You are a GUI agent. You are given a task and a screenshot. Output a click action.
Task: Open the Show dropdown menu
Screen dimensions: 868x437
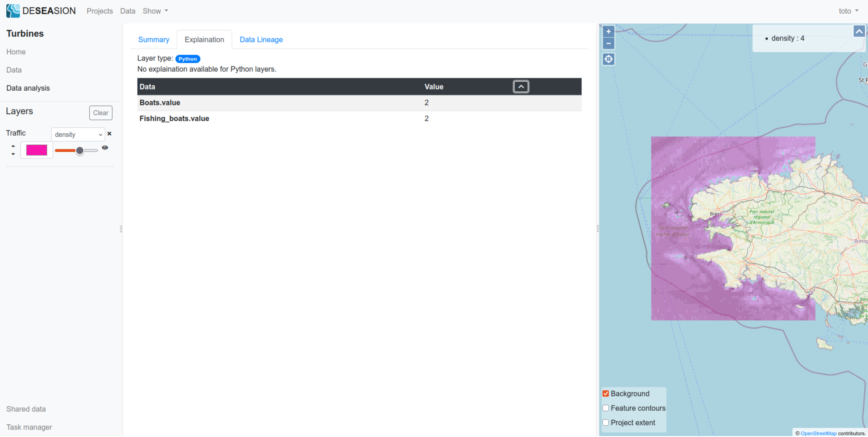click(x=155, y=11)
